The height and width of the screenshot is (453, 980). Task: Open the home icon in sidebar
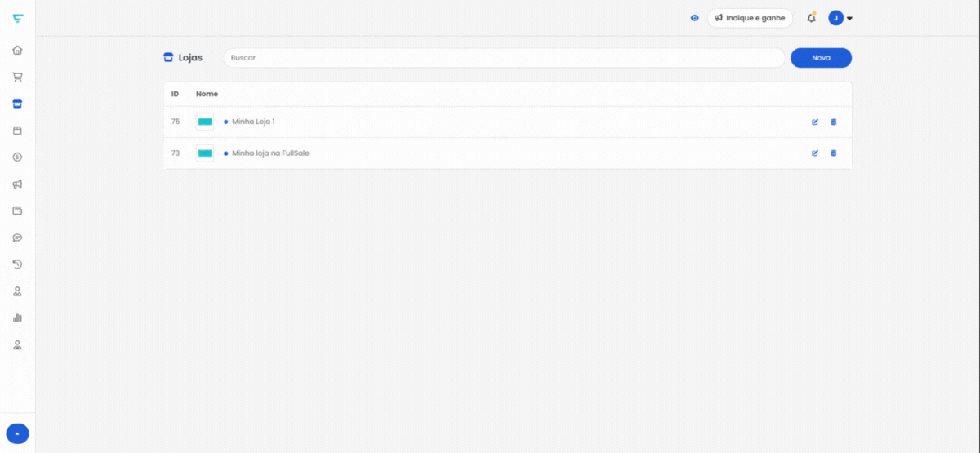(17, 51)
